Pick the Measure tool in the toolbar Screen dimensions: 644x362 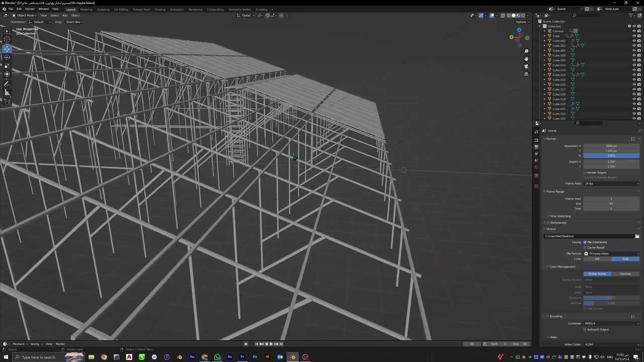click(7, 93)
